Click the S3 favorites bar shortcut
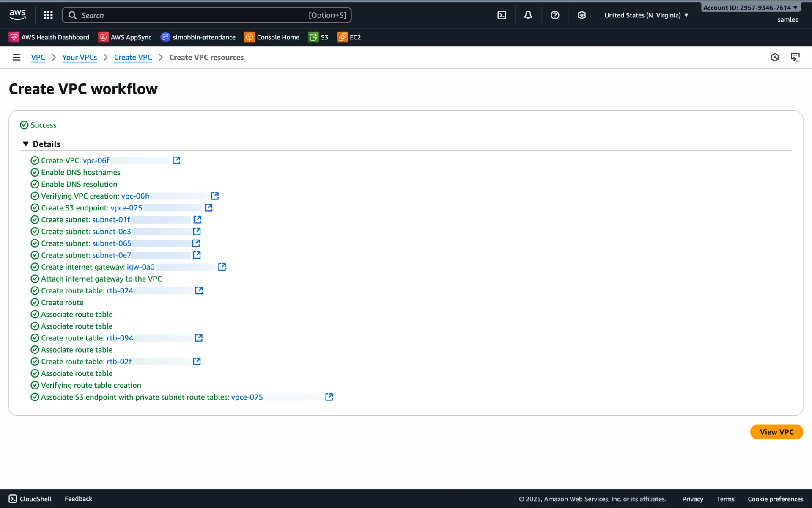The width and height of the screenshot is (812, 508). click(x=318, y=37)
